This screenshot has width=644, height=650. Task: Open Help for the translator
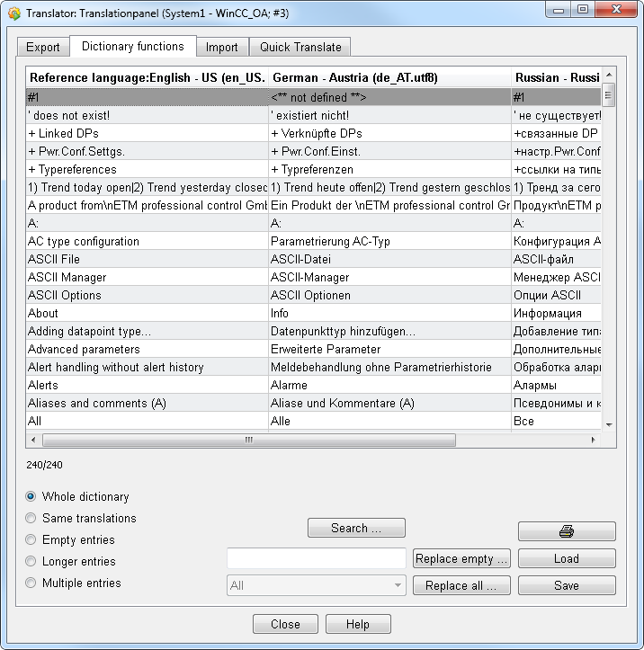tap(358, 624)
